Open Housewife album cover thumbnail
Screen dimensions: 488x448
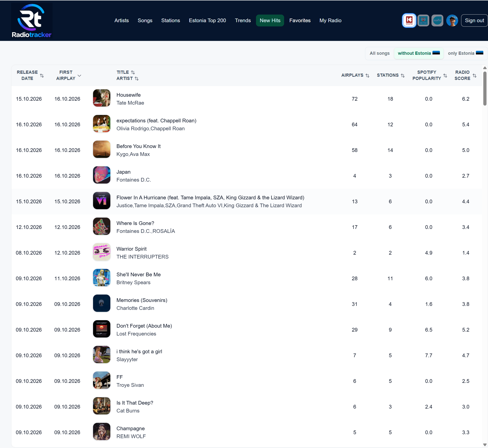[x=101, y=98]
